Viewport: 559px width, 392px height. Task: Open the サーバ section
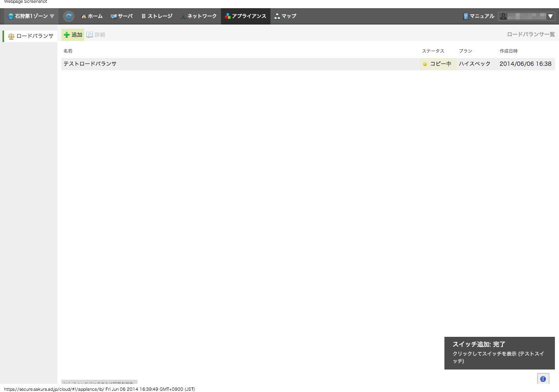click(x=122, y=16)
